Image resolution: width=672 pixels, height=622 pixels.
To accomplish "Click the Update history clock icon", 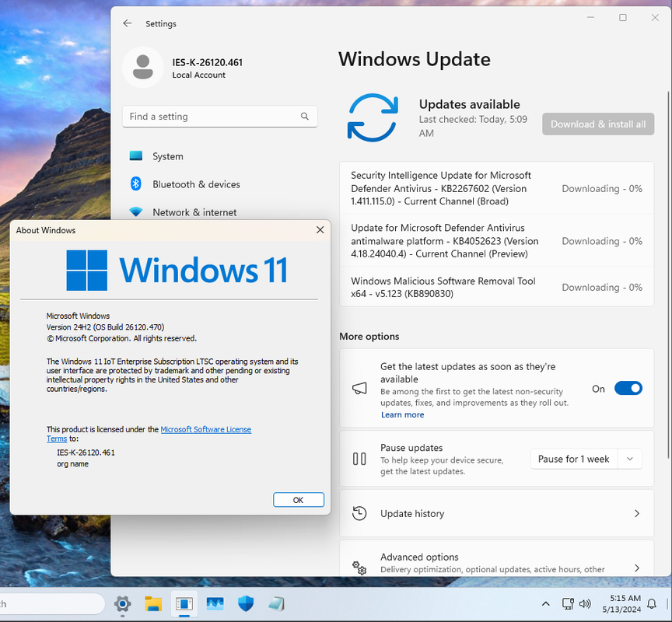I will tap(359, 513).
